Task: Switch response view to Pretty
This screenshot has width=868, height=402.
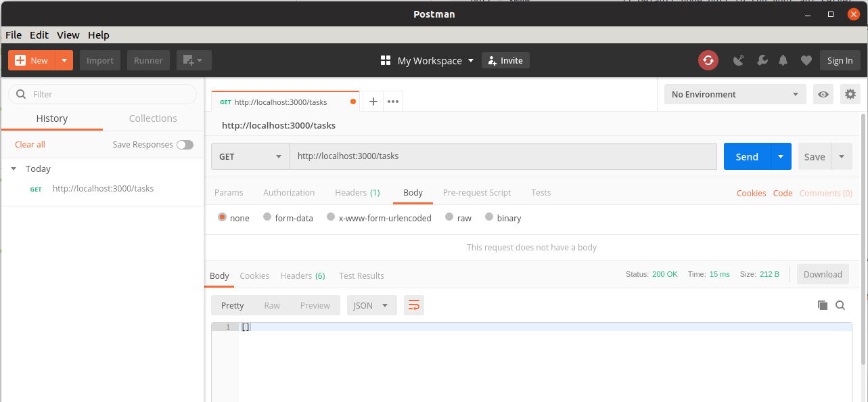Action: pos(233,305)
